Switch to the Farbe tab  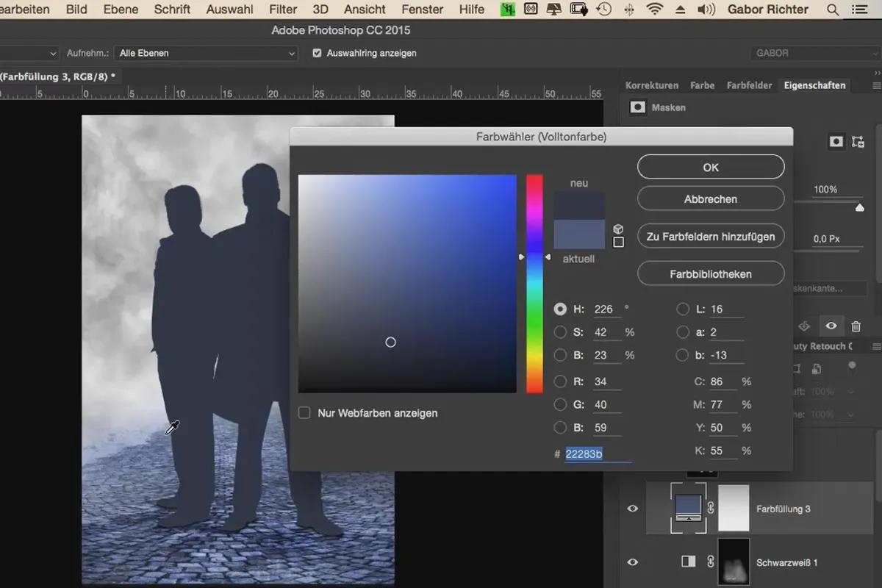pos(703,85)
